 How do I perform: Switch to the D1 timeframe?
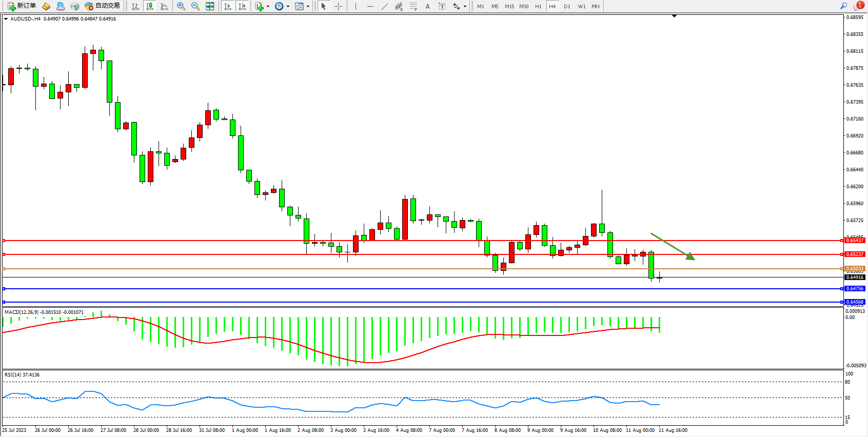567,6
